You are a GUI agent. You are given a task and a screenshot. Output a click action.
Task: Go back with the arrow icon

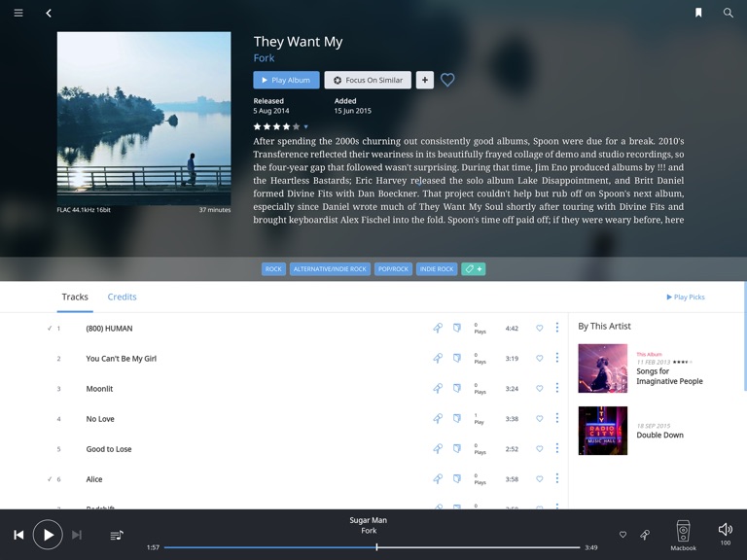point(49,14)
